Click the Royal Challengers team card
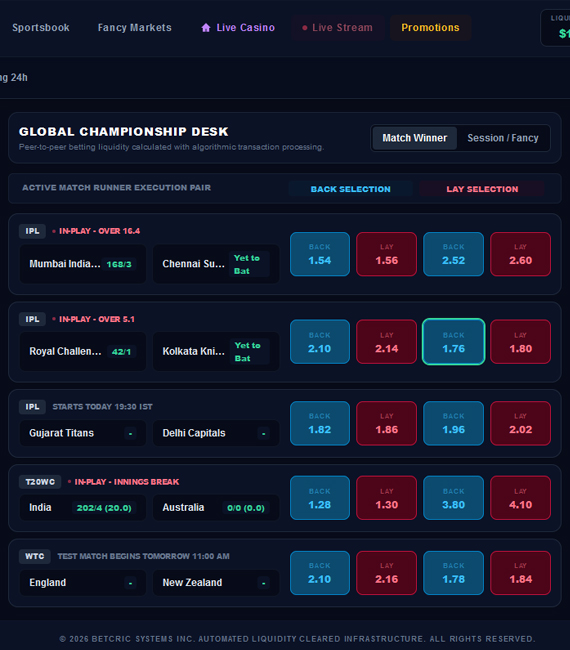This screenshot has height=650, width=570. 83,352
